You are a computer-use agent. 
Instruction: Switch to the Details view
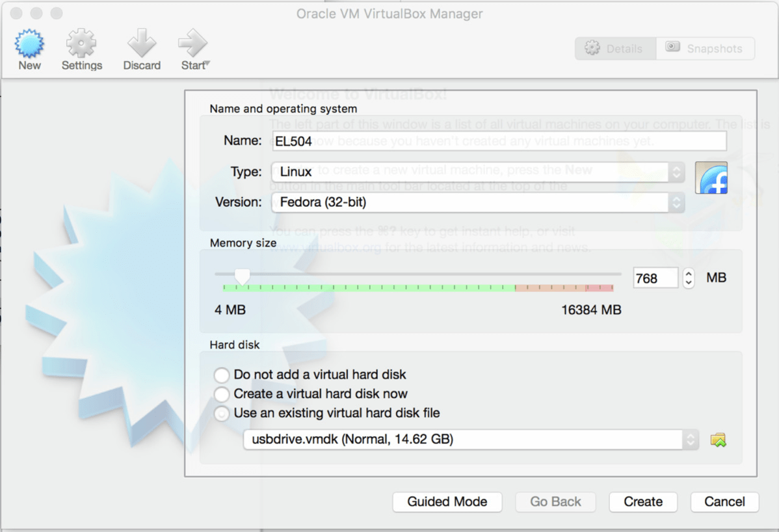point(616,49)
